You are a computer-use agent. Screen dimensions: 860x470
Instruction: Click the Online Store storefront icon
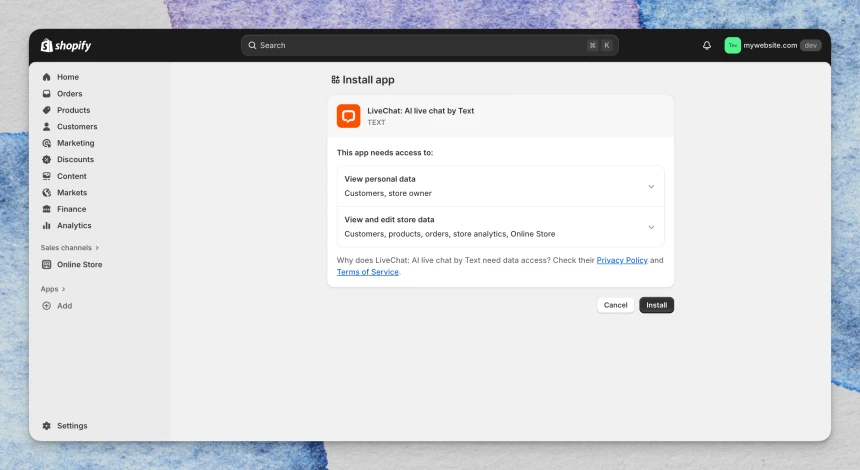(x=47, y=264)
